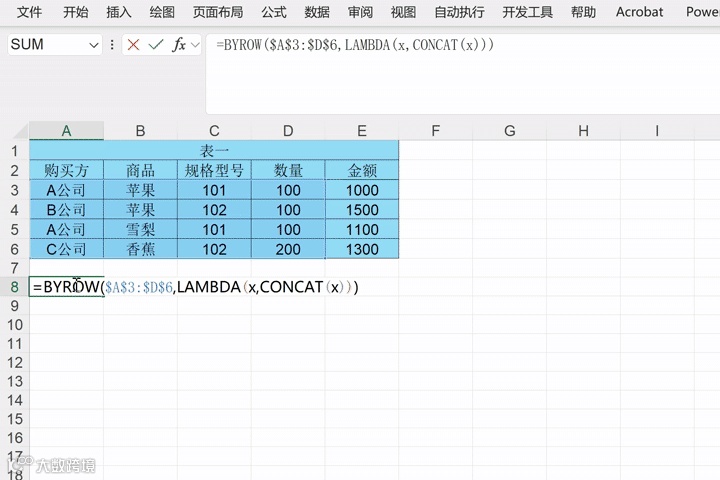The width and height of the screenshot is (720, 480).
Task: Cancel the formula entry with the X icon
Action: (x=133, y=45)
